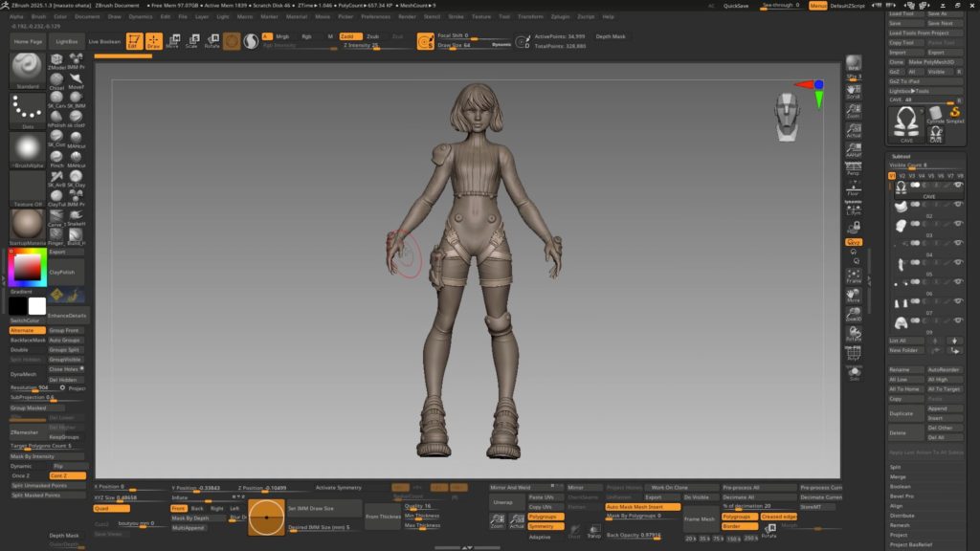Select the Rotate transform tool
The image size is (980, 551).
212,41
